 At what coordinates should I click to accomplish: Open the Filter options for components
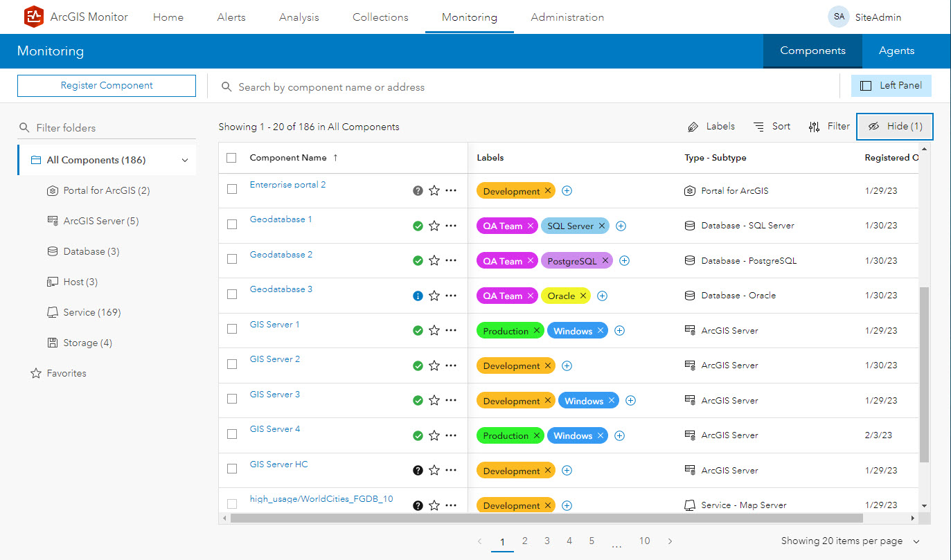click(828, 126)
